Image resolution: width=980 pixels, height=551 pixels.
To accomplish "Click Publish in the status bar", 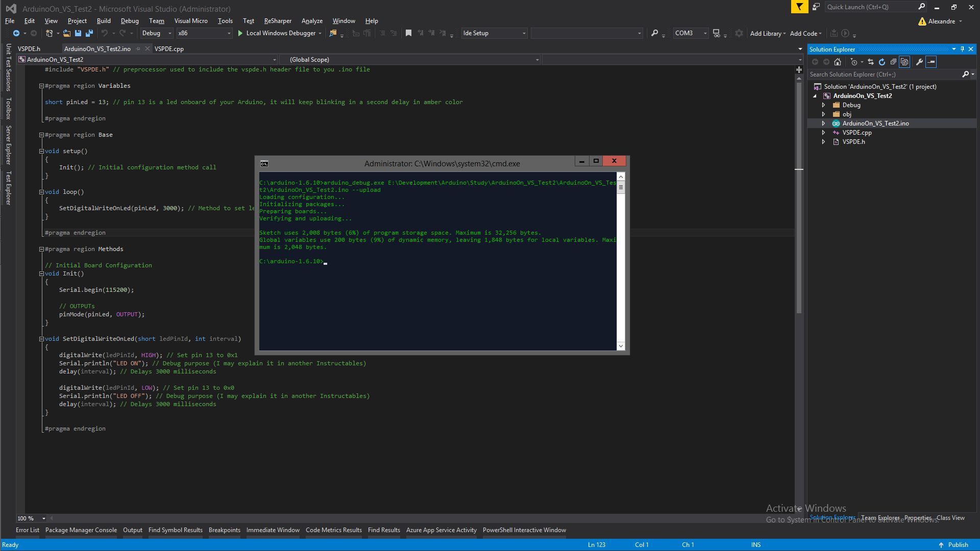I will 957,544.
